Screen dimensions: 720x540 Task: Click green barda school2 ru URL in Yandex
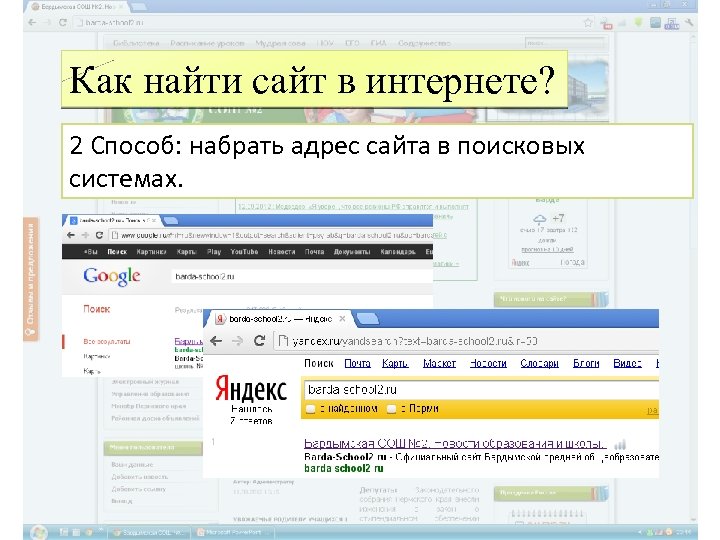pyautogui.click(x=343, y=468)
